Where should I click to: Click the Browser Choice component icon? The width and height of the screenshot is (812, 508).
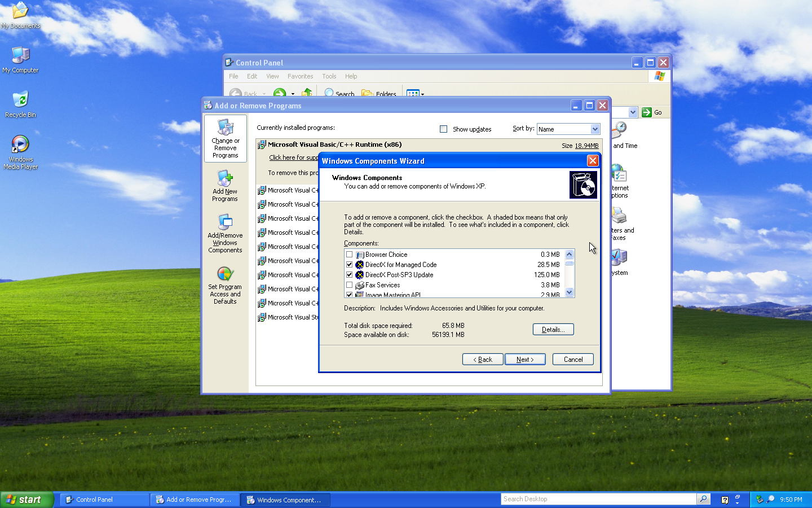360,255
